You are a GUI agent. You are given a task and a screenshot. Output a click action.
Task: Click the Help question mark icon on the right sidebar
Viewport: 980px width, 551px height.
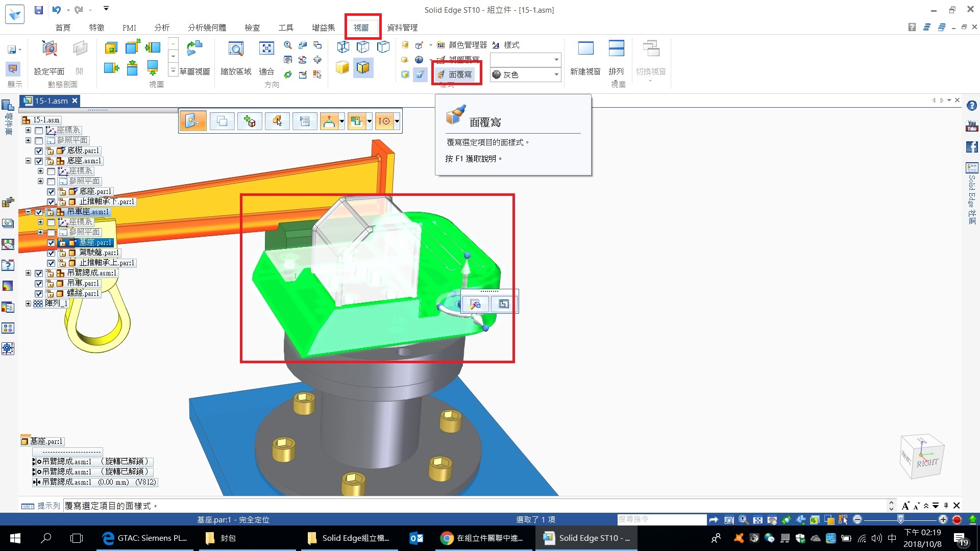pos(972,106)
